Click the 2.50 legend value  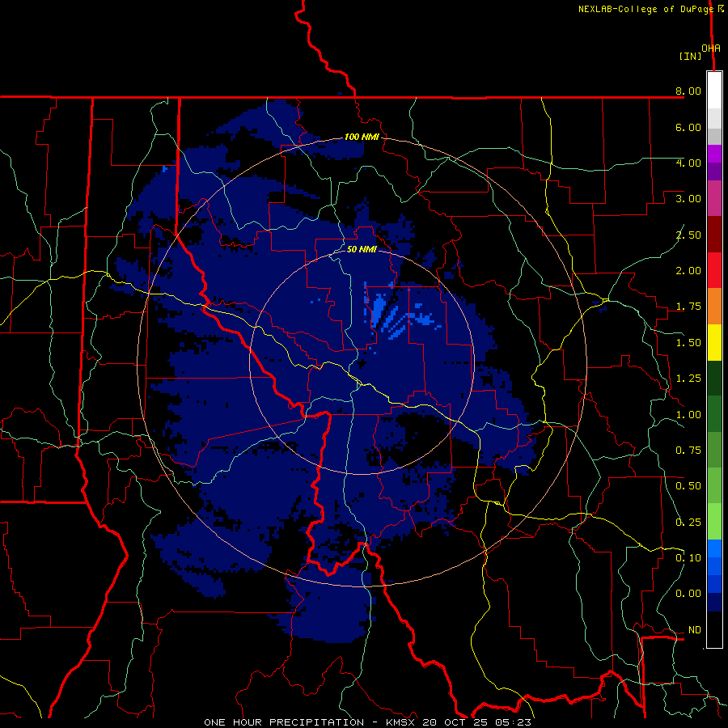coord(688,235)
